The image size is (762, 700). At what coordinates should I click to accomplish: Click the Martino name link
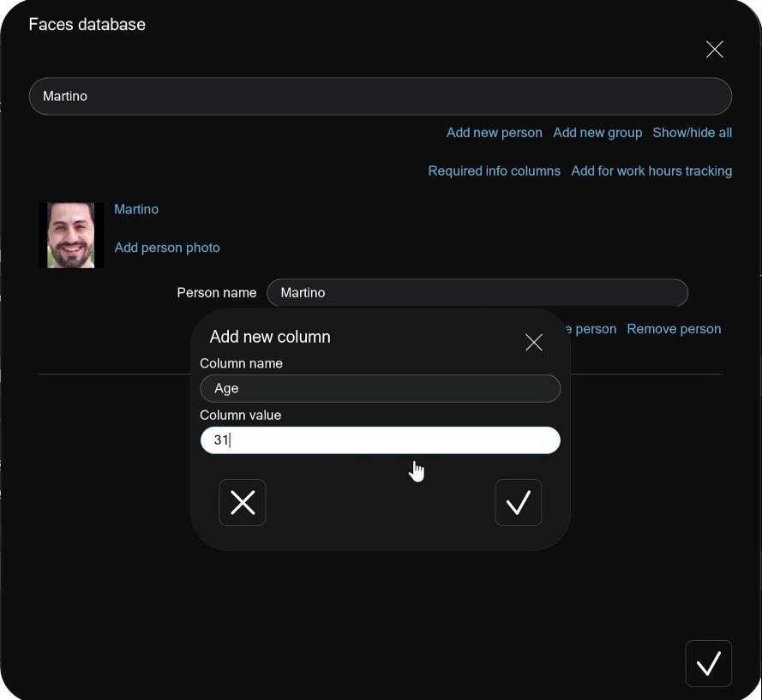[136, 209]
